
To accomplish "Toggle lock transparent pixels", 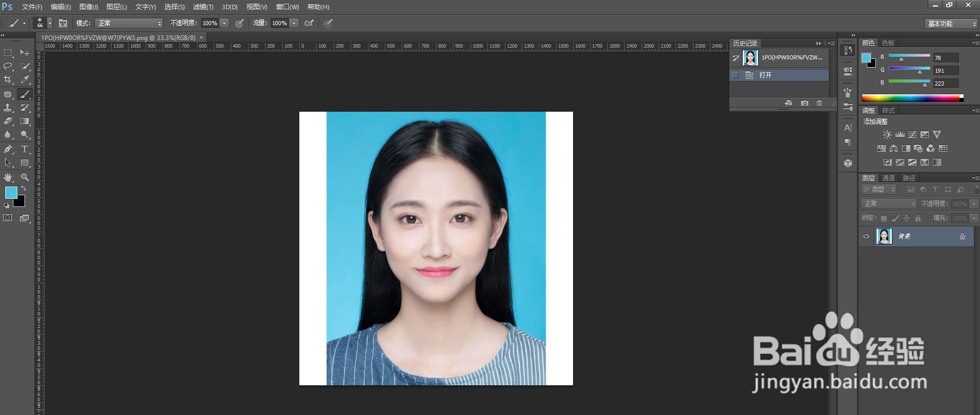I will (884, 218).
